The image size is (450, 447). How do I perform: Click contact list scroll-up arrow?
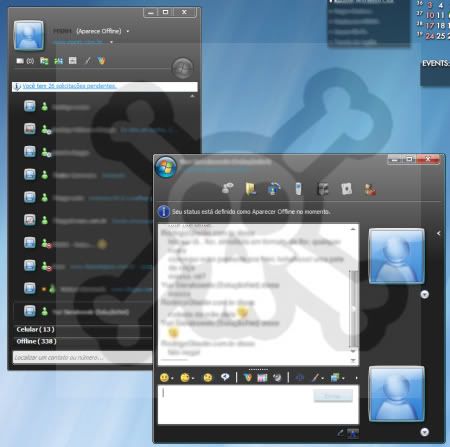192,96
